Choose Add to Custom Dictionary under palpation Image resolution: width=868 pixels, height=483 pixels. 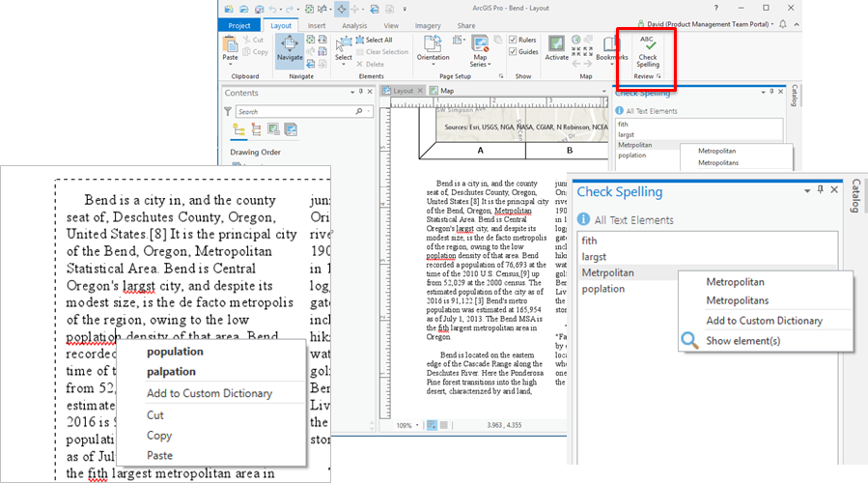[x=210, y=393]
